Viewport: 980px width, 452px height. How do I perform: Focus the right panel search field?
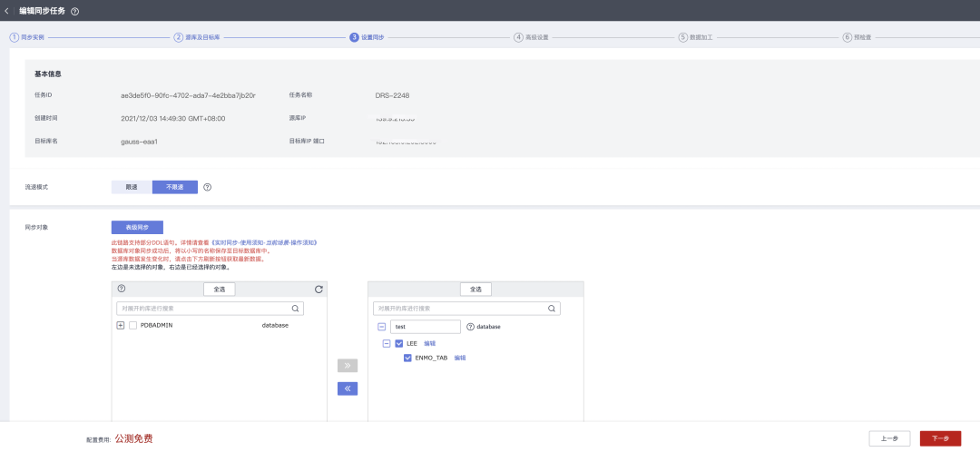(467, 309)
